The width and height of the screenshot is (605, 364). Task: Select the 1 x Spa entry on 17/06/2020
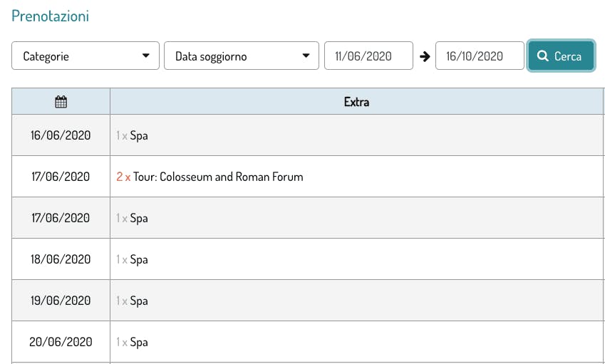(x=133, y=218)
